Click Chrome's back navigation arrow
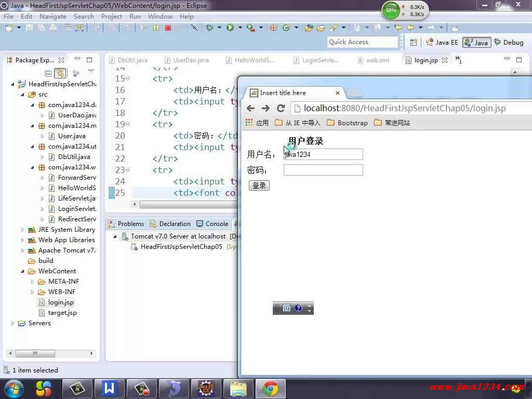The height and width of the screenshot is (399, 532). (250, 108)
